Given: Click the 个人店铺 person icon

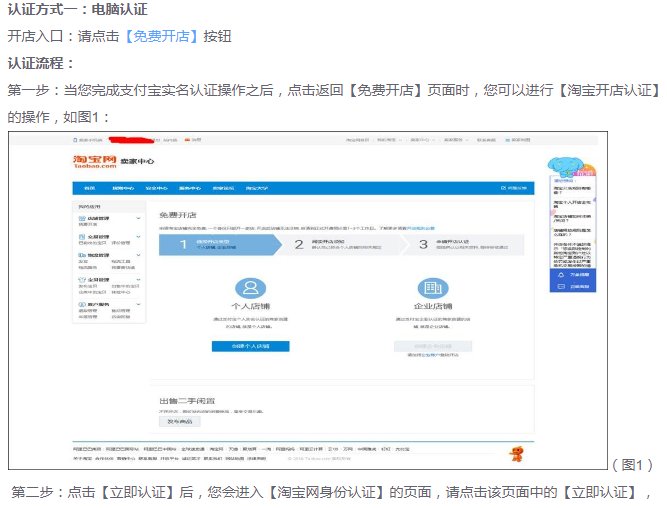Looking at the screenshot, I should click(251, 288).
